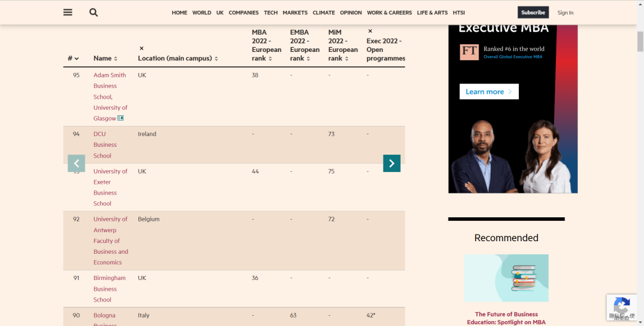Screen dimensions: 644x326
Task: Open the hamburger navigation menu
Action: click(68, 13)
